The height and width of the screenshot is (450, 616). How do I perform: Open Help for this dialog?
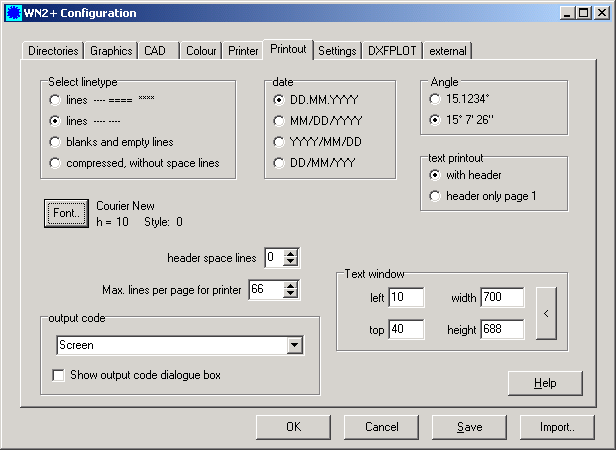545,383
